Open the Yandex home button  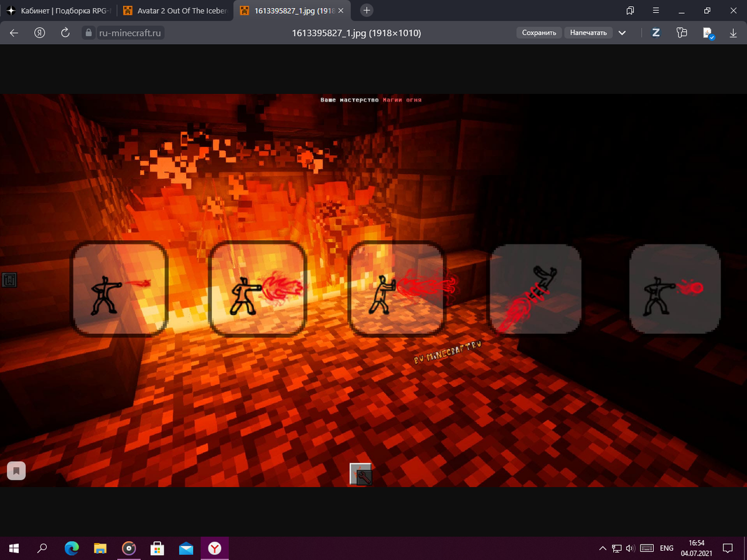tap(40, 33)
